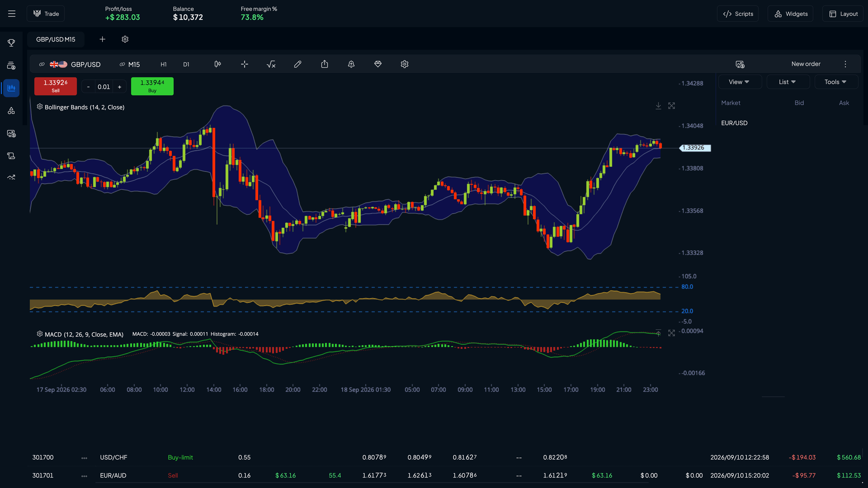Select the pencil drawing tool

click(298, 64)
